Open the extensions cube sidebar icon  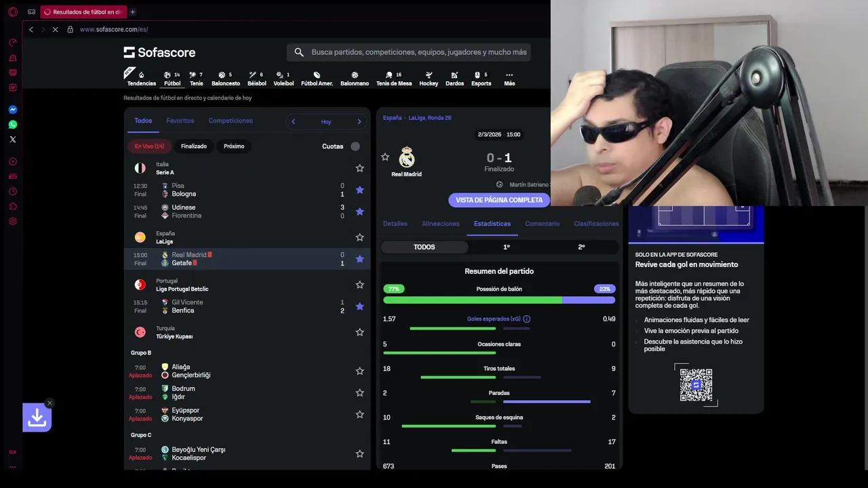[12, 207]
